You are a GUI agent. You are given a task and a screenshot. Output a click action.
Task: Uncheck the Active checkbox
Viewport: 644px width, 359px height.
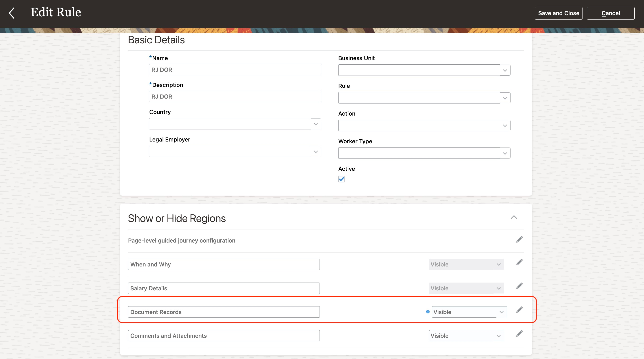[341, 179]
